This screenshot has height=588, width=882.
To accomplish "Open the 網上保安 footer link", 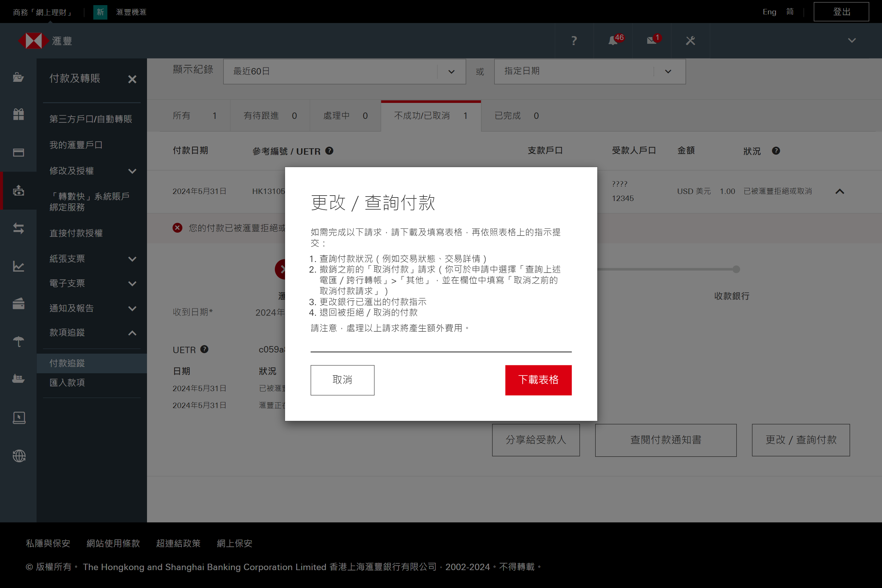I will (234, 543).
